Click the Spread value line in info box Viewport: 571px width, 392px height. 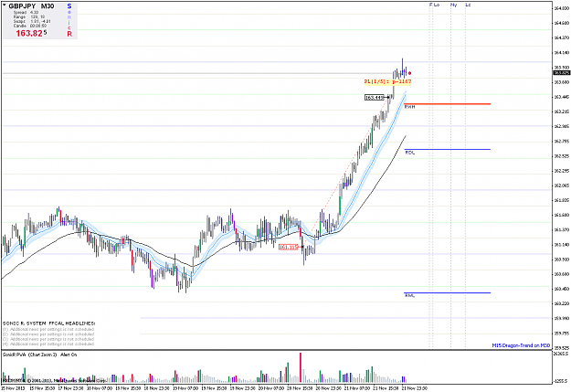(26, 13)
